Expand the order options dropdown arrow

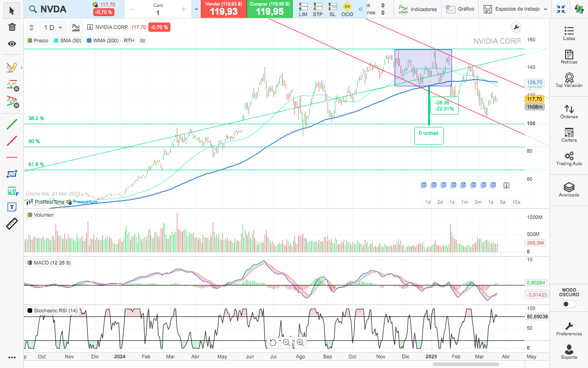coord(196,9)
